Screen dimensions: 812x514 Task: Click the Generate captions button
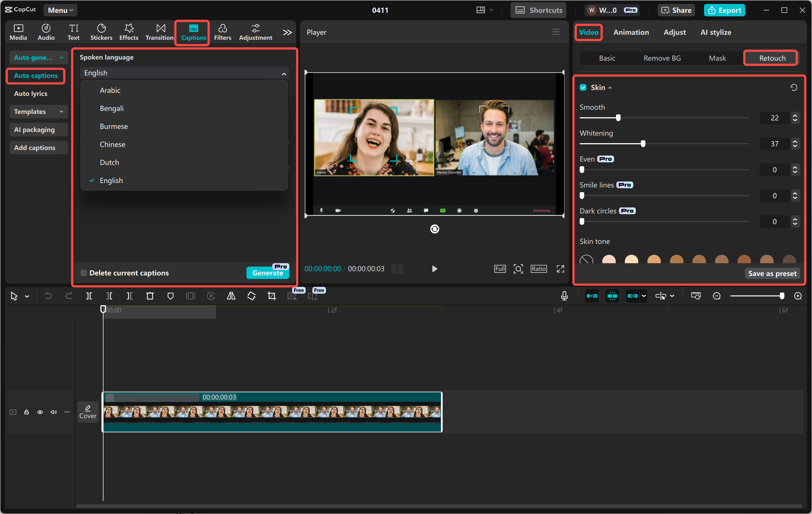coord(267,273)
